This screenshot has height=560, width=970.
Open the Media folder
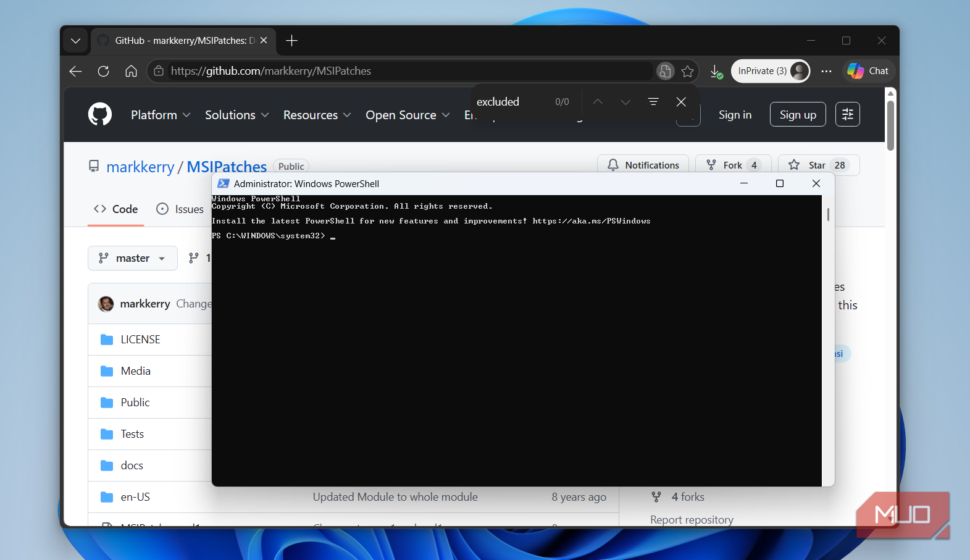135,371
